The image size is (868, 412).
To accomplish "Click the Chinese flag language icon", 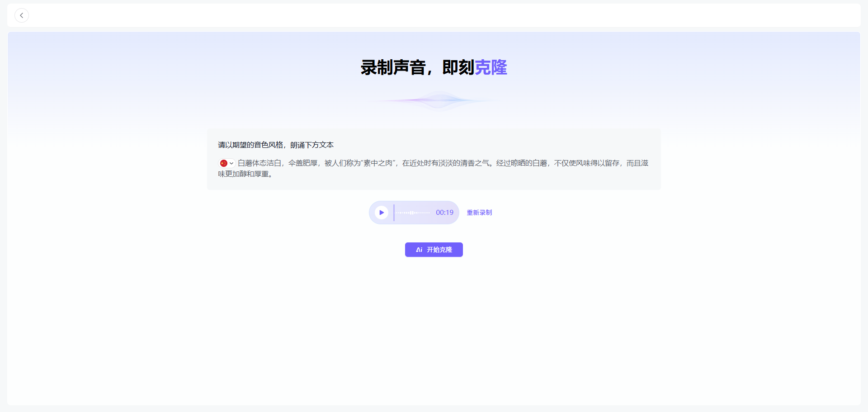I will 223,163.
